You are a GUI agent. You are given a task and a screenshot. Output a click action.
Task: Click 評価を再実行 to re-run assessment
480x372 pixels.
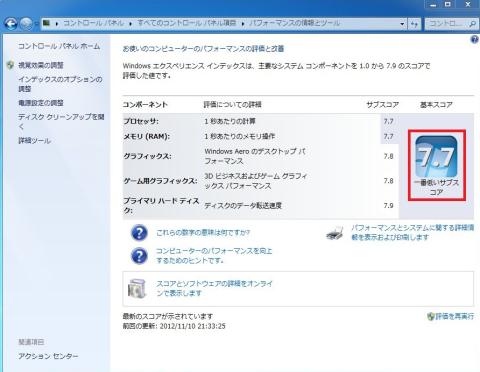pyautogui.click(x=454, y=316)
